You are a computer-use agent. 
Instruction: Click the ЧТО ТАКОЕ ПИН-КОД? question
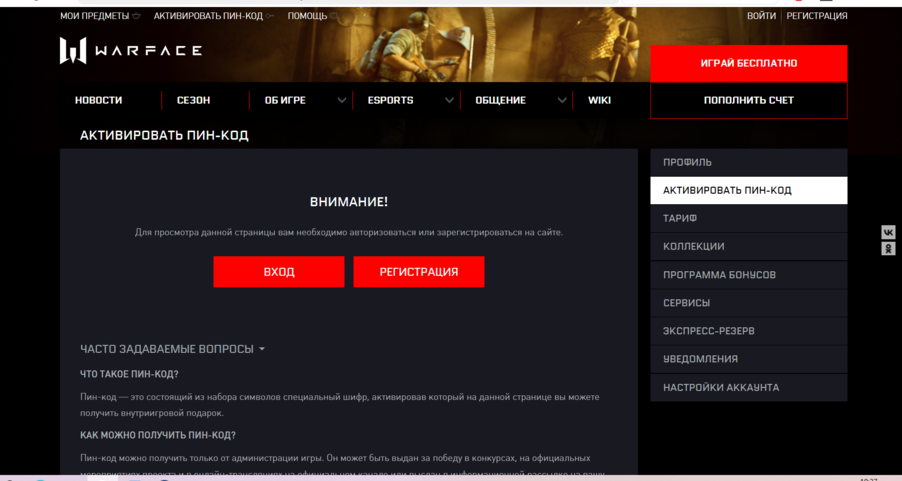click(x=129, y=374)
